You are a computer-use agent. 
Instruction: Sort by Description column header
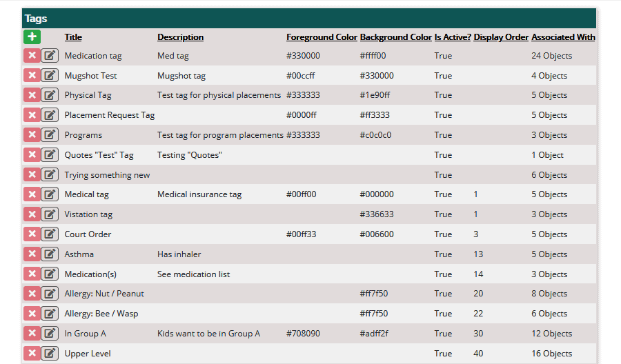coord(180,37)
